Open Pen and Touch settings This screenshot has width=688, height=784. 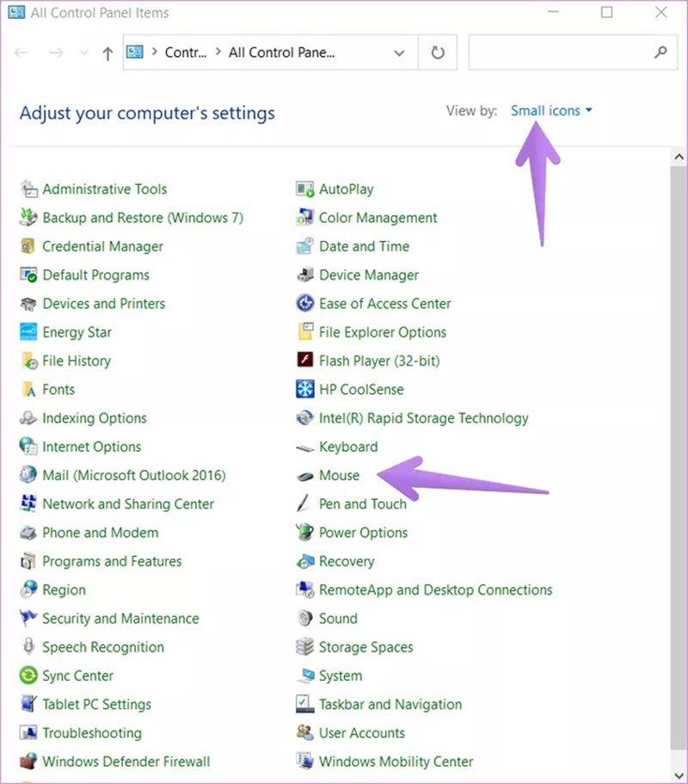click(x=363, y=504)
